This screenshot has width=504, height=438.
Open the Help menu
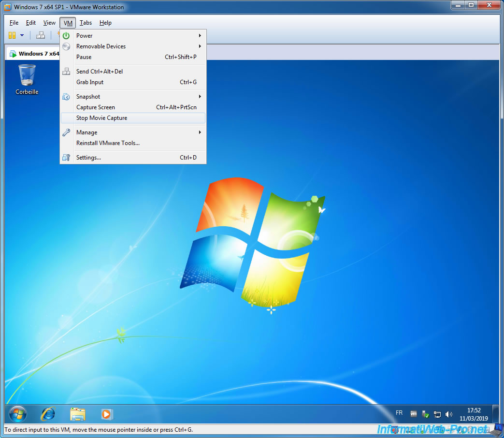click(105, 23)
